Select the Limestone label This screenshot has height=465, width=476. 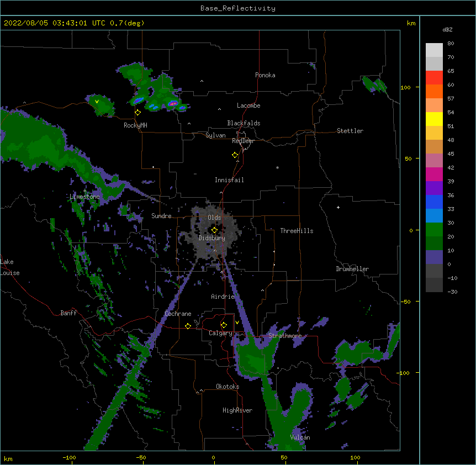click(84, 197)
